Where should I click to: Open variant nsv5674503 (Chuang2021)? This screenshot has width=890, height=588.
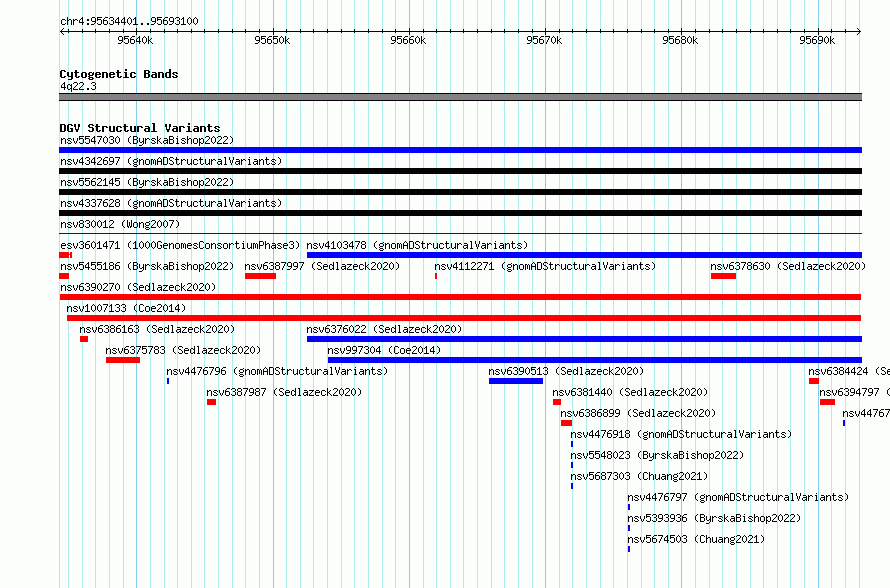(696, 539)
